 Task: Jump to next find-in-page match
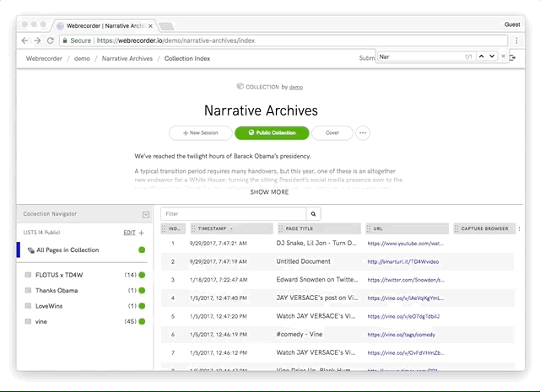tap(492, 57)
